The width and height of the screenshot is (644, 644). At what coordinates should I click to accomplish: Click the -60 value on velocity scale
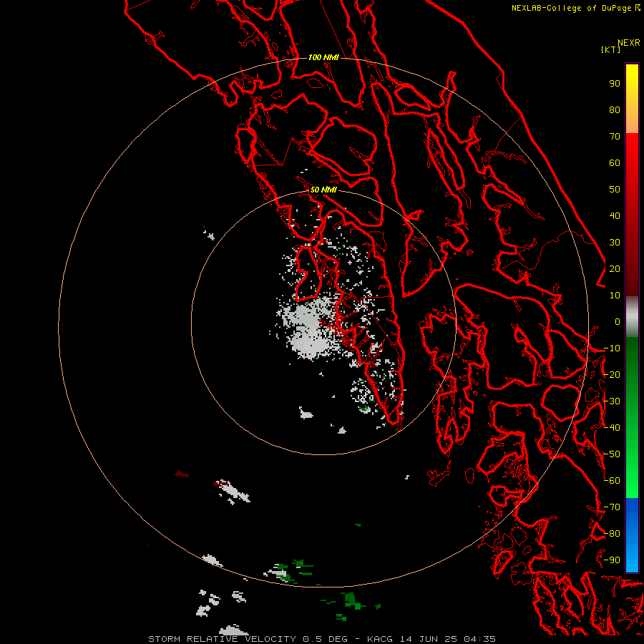(612, 481)
